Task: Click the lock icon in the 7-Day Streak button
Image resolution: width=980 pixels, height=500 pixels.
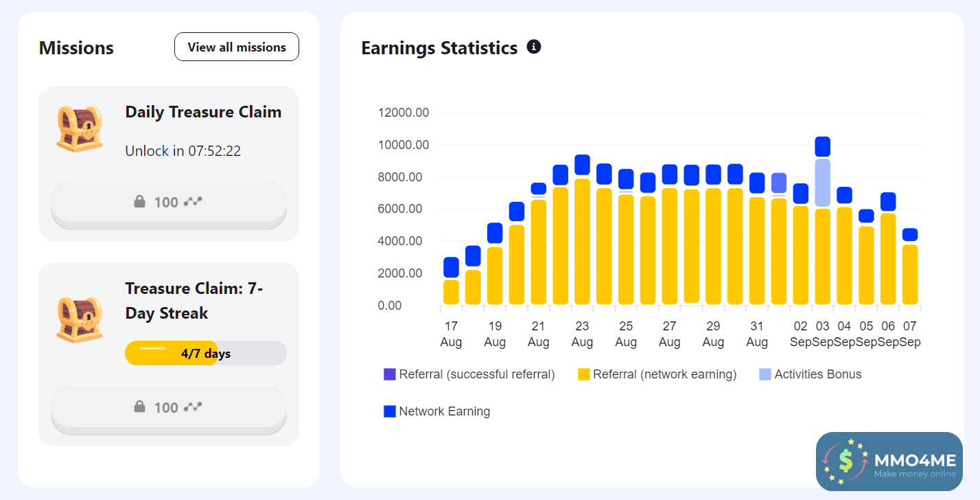Action: pos(139,407)
